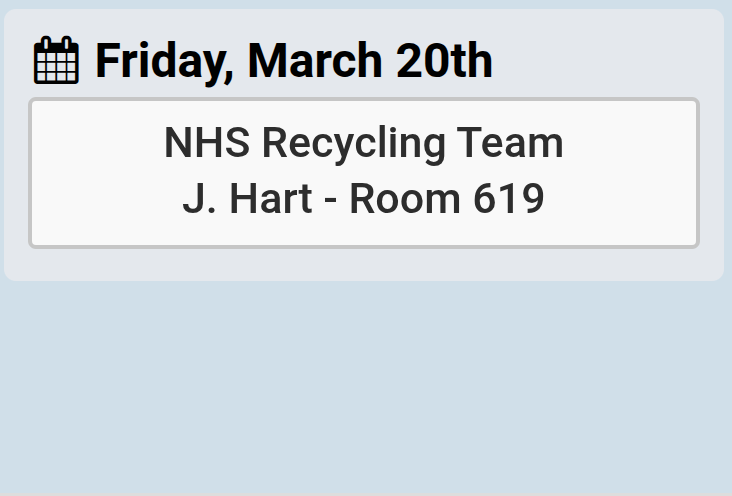Open the NHS Recycling Team event card

point(364,172)
